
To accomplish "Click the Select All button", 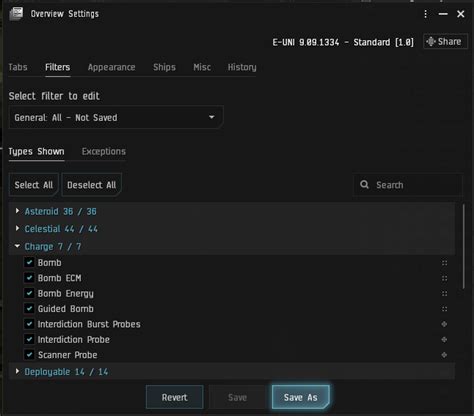I will pyautogui.click(x=34, y=185).
